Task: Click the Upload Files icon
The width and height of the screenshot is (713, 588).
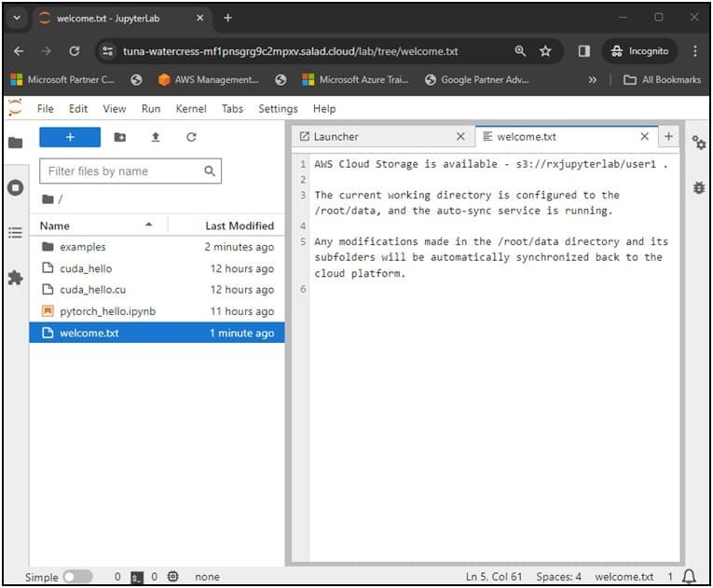Action: click(x=156, y=137)
